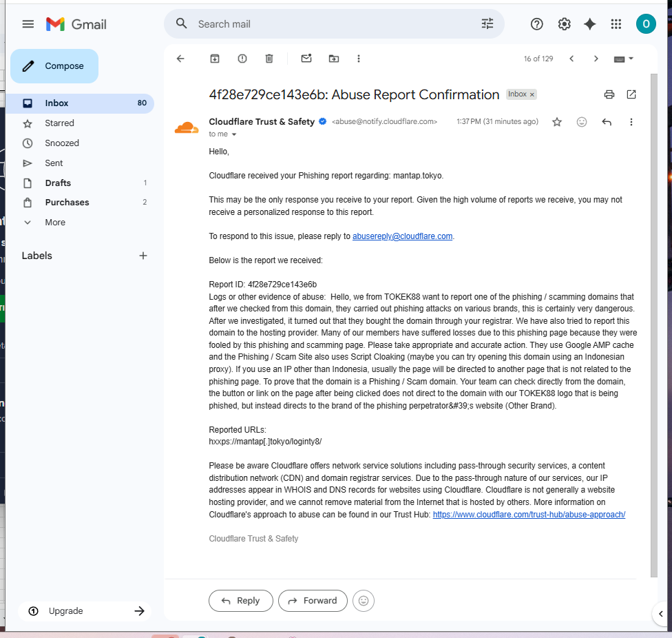Screen dimensions: 672x638
Task: Open toolbar more options menu
Action: point(359,59)
